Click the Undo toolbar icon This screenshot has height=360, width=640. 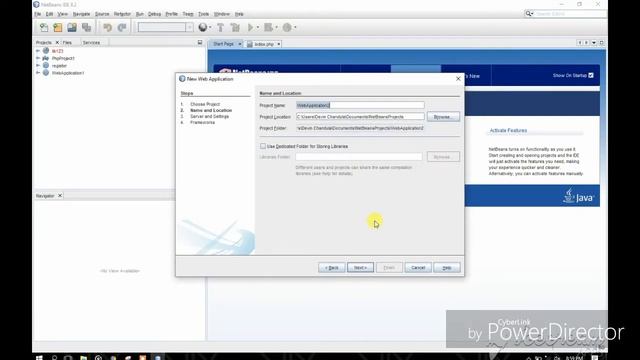pyautogui.click(x=107, y=27)
